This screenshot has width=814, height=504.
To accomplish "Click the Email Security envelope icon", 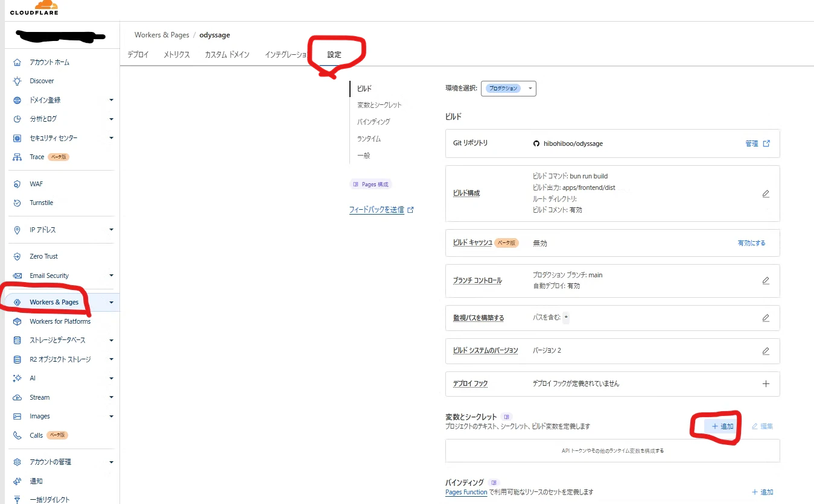I will pyautogui.click(x=17, y=276).
